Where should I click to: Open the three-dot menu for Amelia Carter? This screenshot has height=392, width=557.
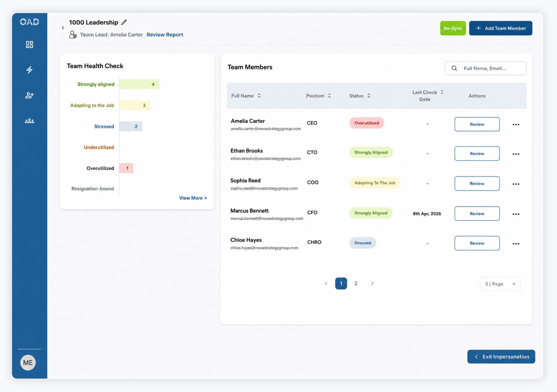pos(516,125)
